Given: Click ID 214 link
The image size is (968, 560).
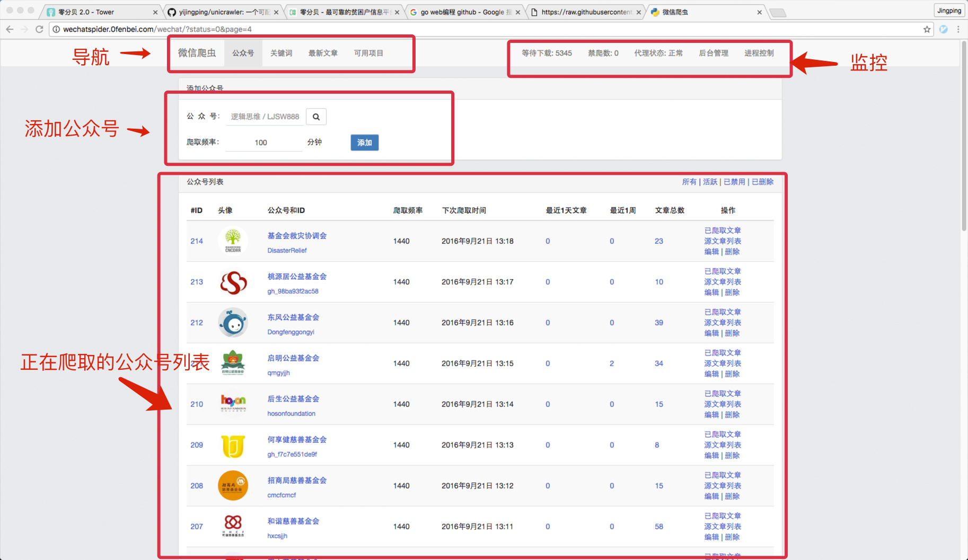Looking at the screenshot, I should [197, 241].
